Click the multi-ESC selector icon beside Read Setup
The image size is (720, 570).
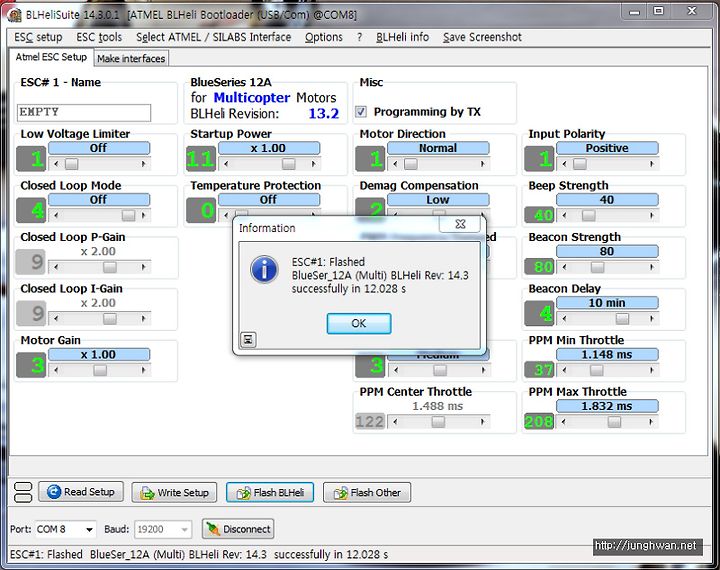pyautogui.click(x=23, y=492)
